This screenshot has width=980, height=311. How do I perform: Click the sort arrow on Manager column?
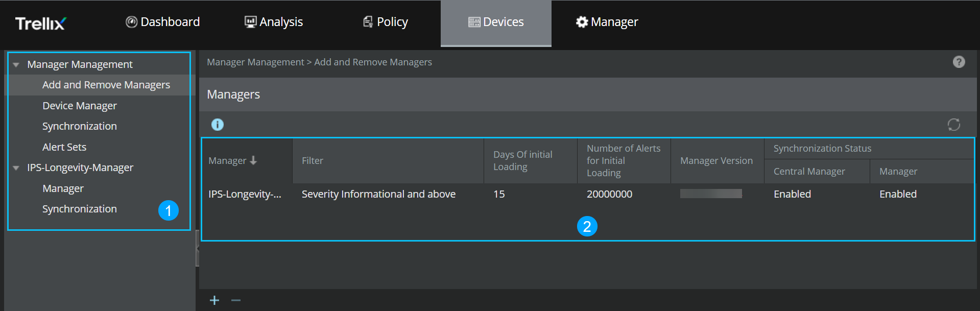pyautogui.click(x=253, y=160)
